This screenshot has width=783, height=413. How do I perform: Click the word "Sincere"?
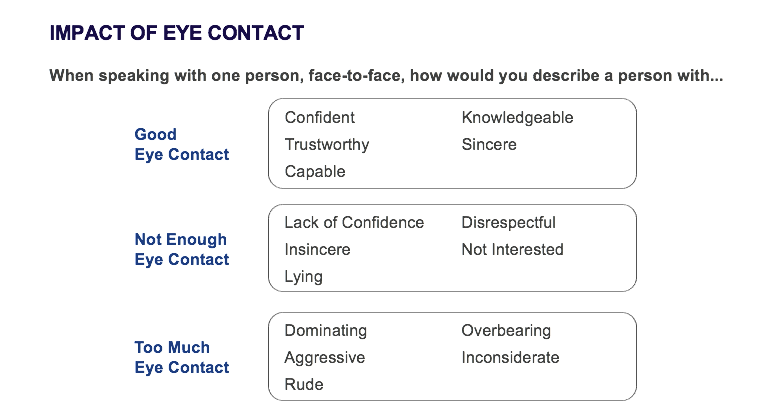tap(489, 144)
